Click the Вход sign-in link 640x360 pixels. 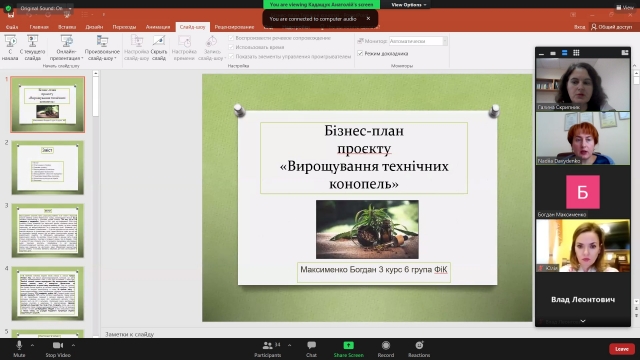pos(579,27)
